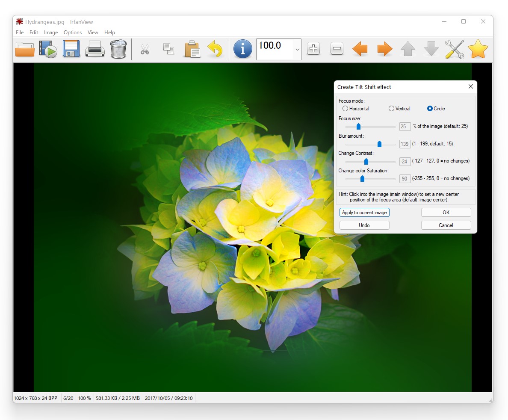
Task: Select Circle focus mode
Action: pos(436,109)
